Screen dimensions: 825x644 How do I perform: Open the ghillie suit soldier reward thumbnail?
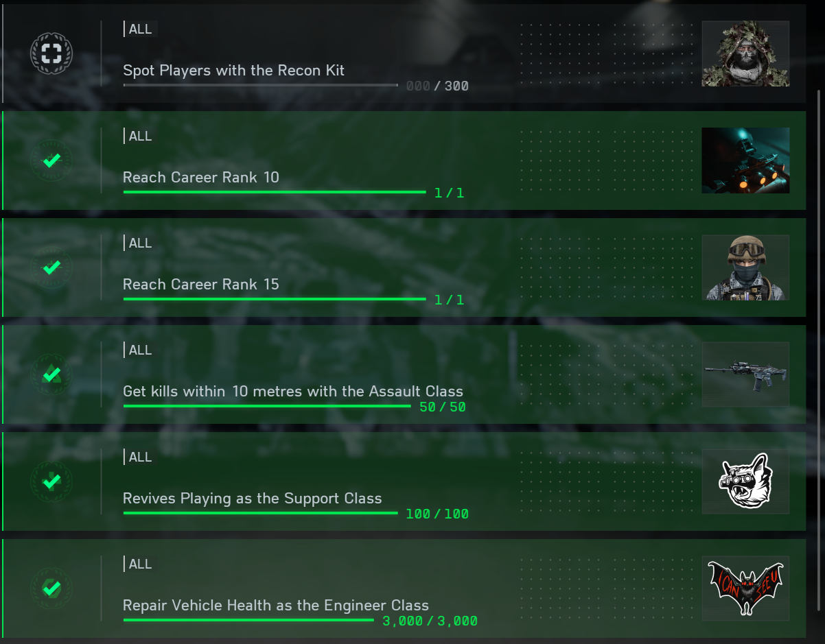[745, 53]
